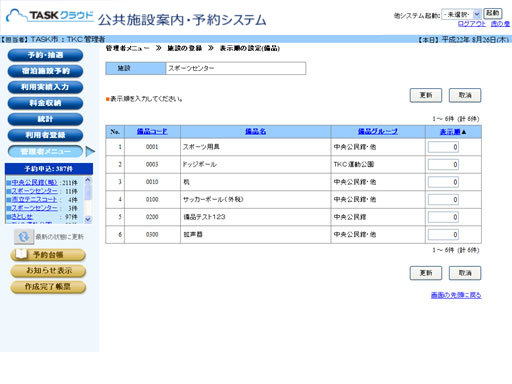The image size is (512, 384).
Task: Open the 利用者登録 menu
Action: click(45, 135)
